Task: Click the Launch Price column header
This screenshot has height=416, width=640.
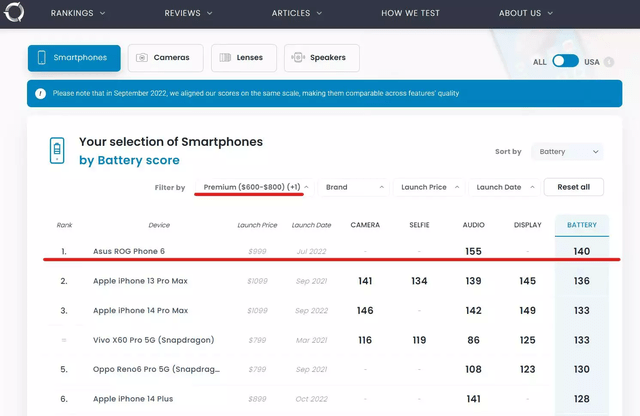Action: tap(257, 225)
